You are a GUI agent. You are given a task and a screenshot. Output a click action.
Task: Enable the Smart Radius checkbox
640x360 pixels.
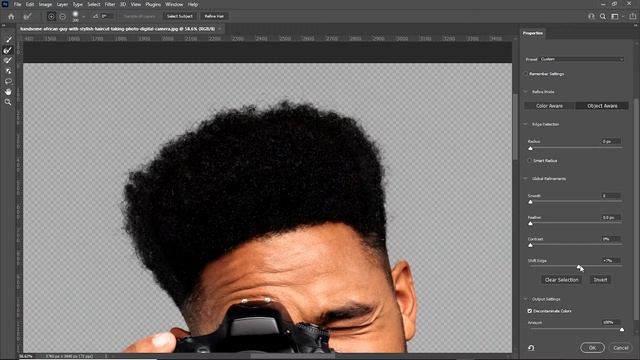click(529, 161)
